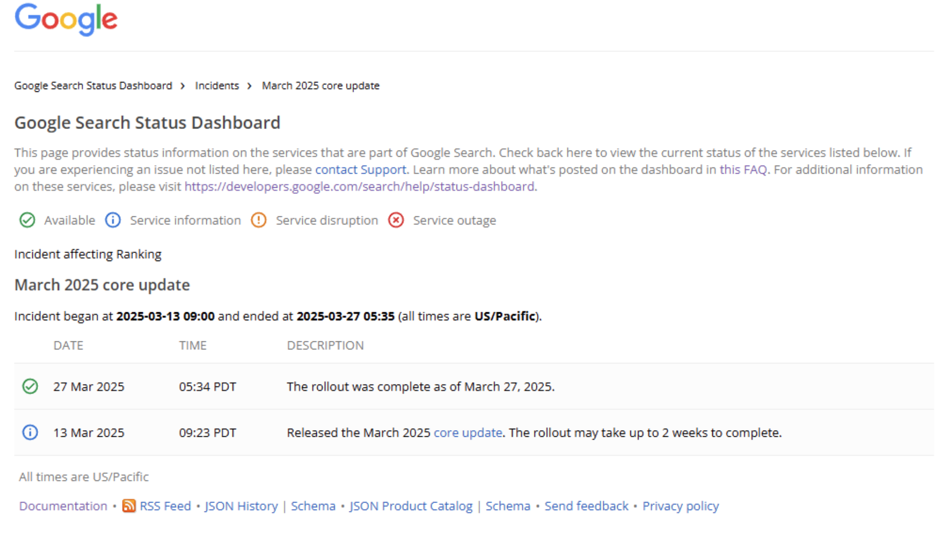Screen dimensions: 950x560
Task: Click green check icon on 27 Mar row
Action: [x=30, y=386]
